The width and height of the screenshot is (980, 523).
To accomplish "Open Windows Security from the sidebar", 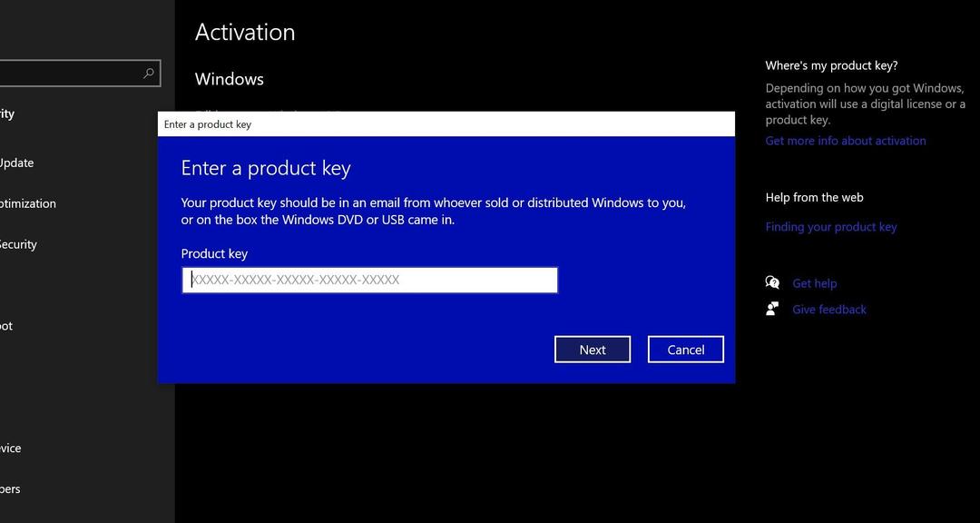I will tap(18, 244).
